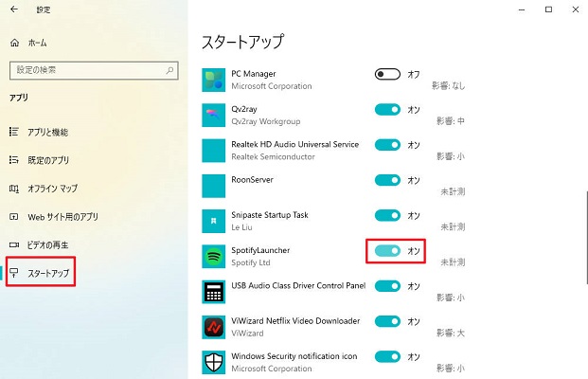
Task: Click the ビデオの再生 camera icon
Action: 14,245
